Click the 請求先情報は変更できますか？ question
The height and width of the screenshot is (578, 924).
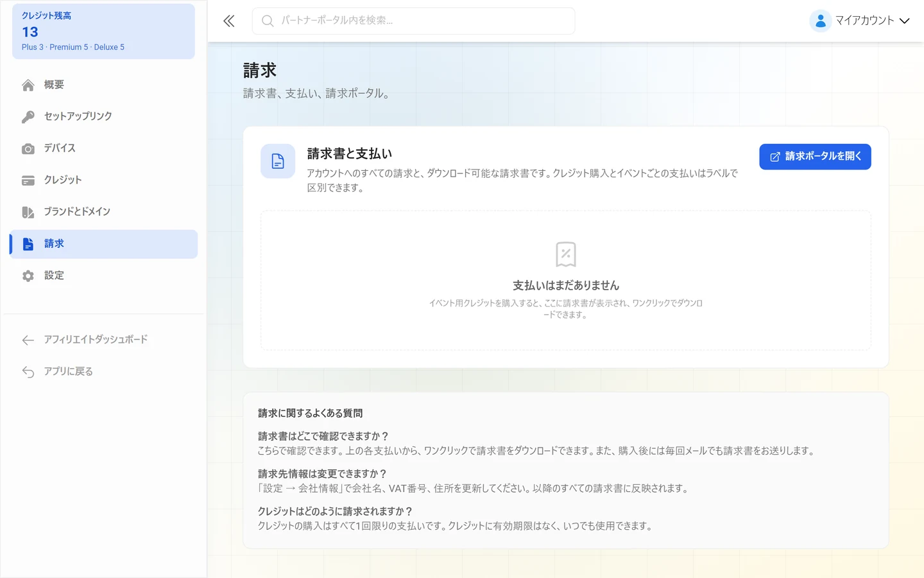(x=323, y=474)
